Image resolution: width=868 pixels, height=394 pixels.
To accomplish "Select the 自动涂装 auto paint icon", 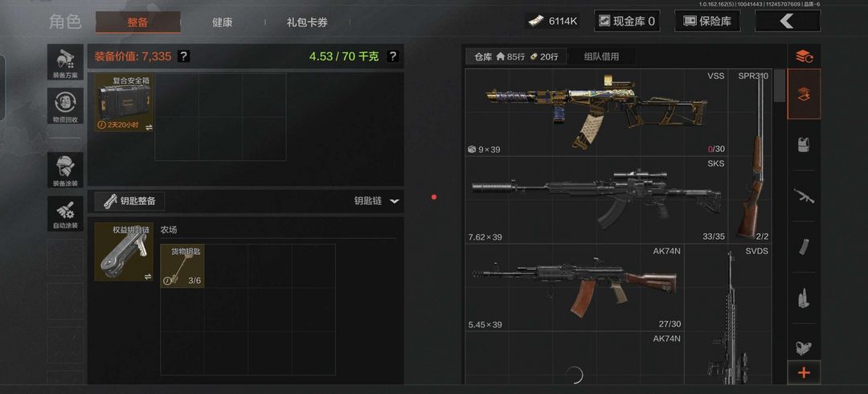I will click(x=65, y=213).
